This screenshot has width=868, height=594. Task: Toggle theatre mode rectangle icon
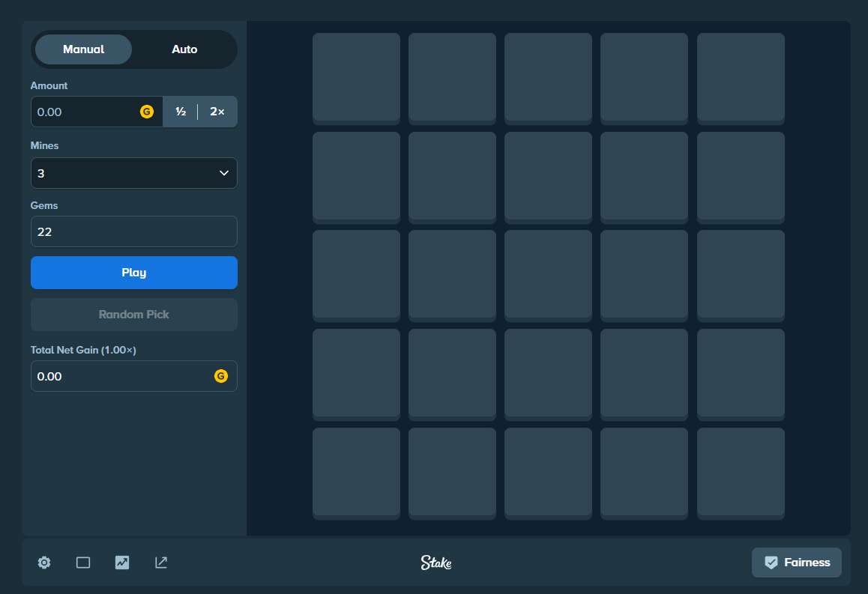(83, 563)
